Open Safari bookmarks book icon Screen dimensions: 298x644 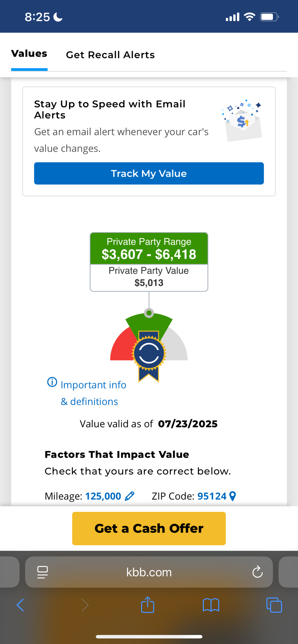211,605
